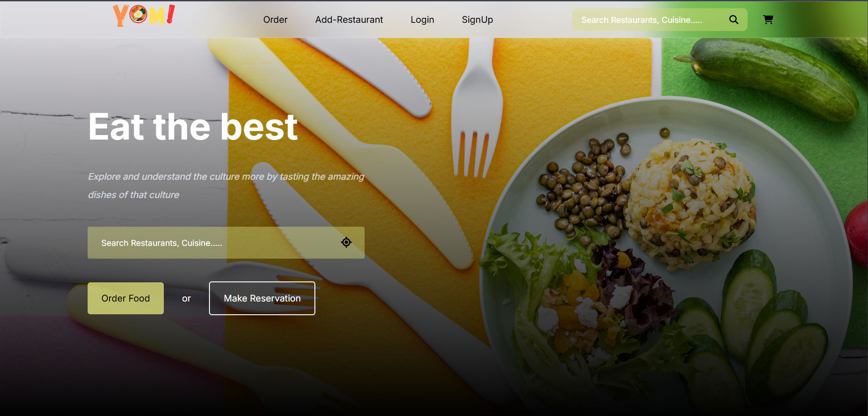Focus the navbar Search Restaurants field
The height and width of the screenshot is (416, 868).
(650, 20)
